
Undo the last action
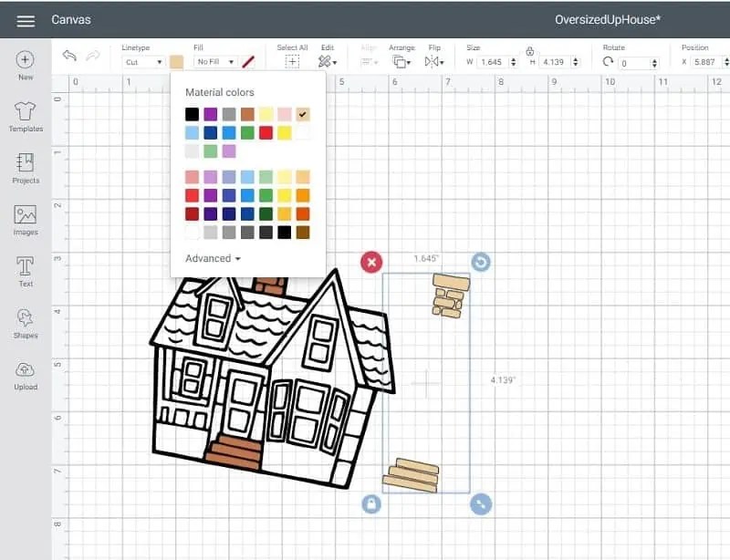tap(69, 56)
